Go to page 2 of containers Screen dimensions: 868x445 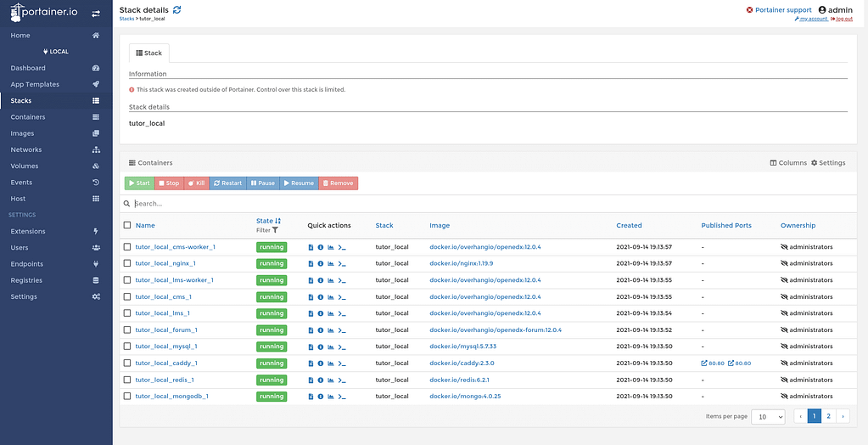coord(828,416)
